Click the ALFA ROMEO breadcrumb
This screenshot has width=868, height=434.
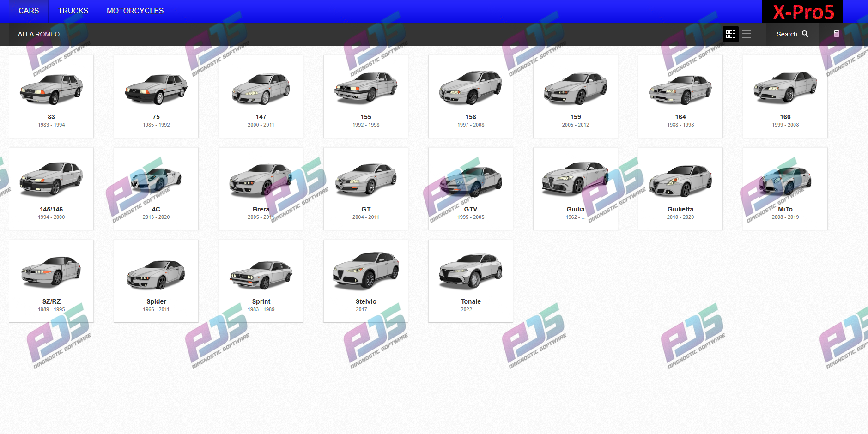pyautogui.click(x=39, y=34)
